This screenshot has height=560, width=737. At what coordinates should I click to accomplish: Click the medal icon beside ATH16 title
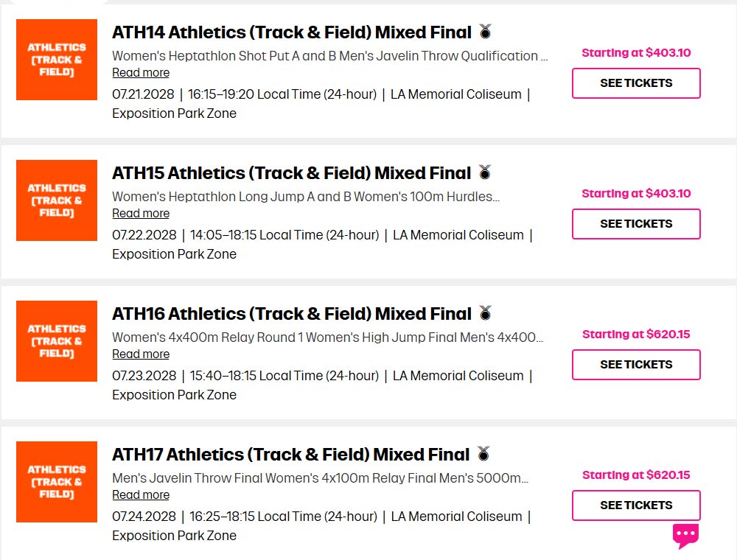pyautogui.click(x=485, y=313)
